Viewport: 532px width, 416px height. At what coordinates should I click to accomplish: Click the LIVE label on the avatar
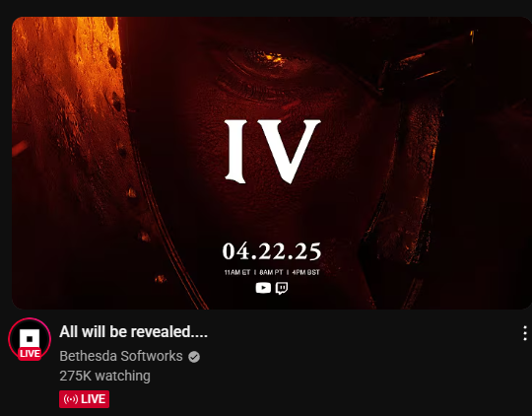pos(30,354)
